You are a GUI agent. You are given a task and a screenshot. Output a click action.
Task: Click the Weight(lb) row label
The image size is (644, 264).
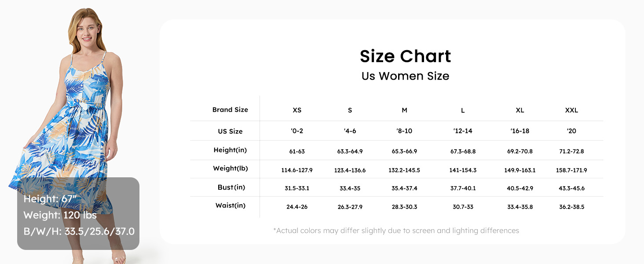(x=230, y=169)
